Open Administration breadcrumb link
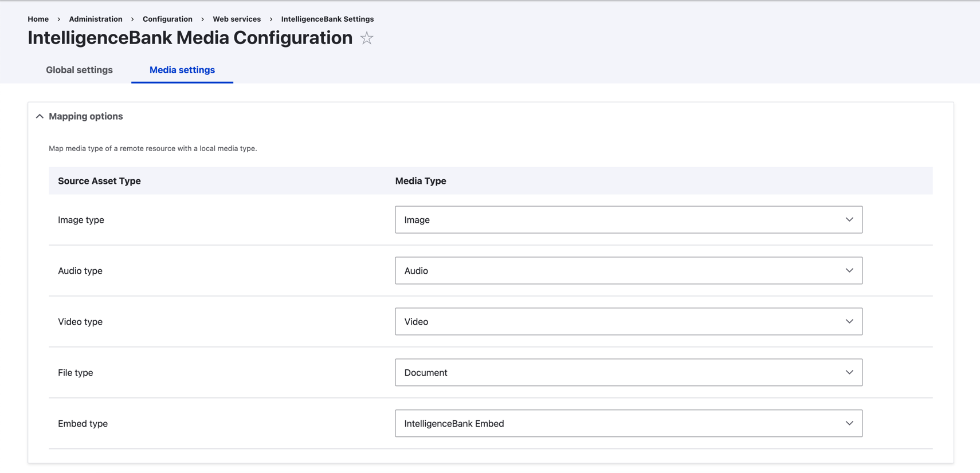The width and height of the screenshot is (980, 473). tap(96, 19)
